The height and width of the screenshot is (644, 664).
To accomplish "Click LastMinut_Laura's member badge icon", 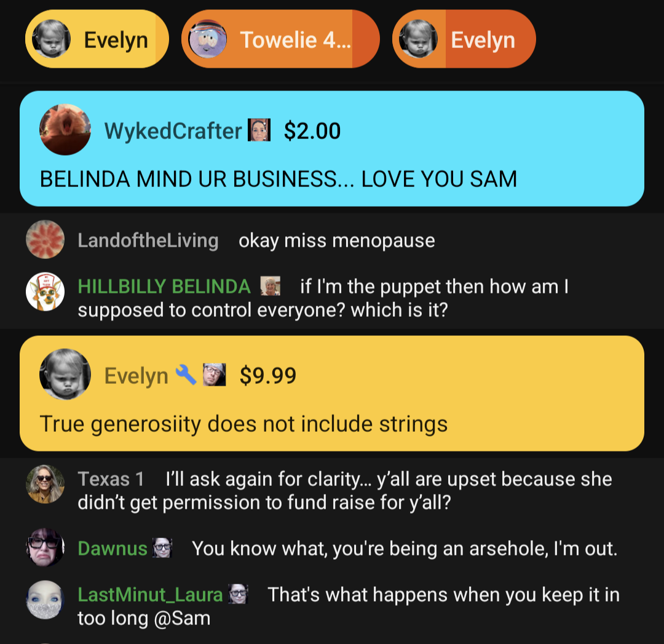I will click(238, 594).
